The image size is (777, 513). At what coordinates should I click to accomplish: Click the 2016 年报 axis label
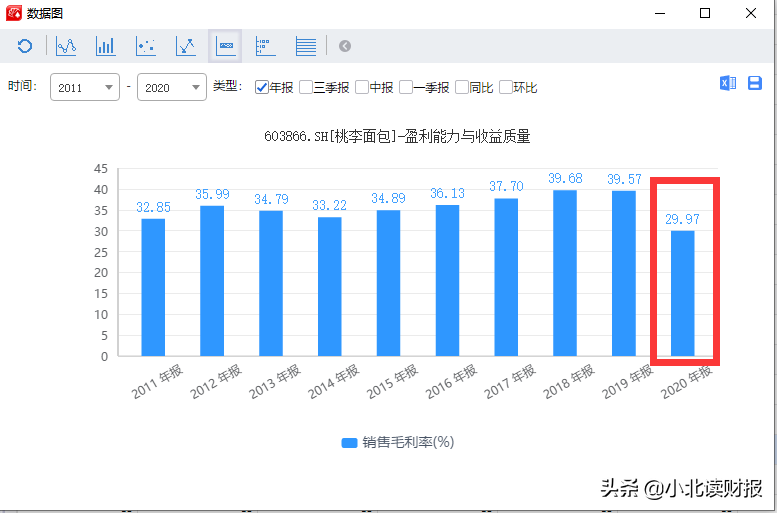pyautogui.click(x=451, y=382)
